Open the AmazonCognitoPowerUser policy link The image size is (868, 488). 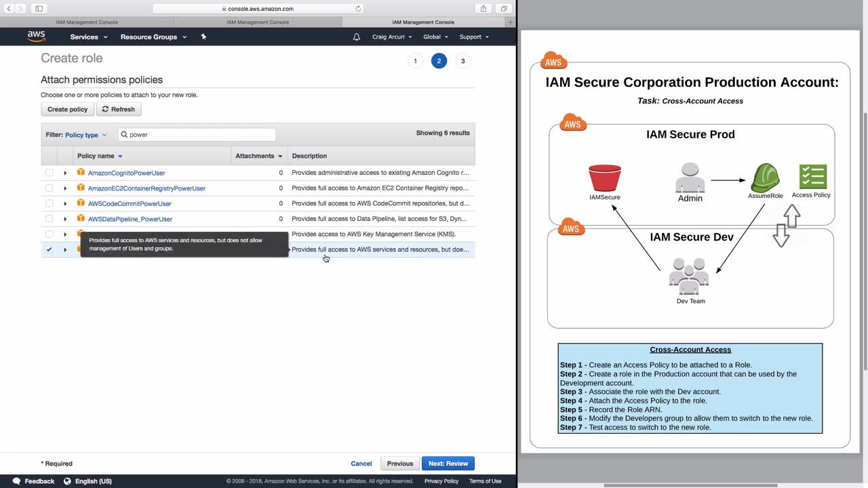tap(126, 173)
